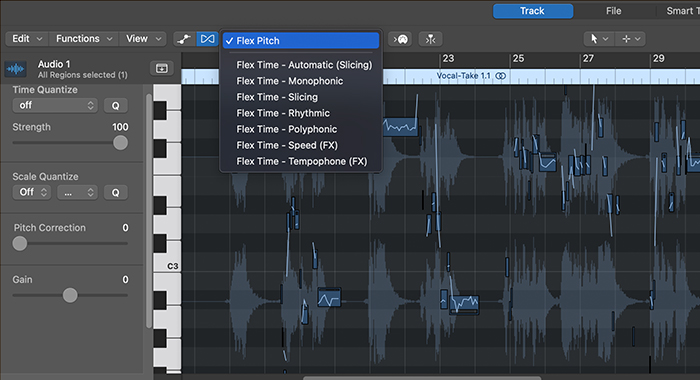Open the pointer tool menu

click(x=599, y=39)
